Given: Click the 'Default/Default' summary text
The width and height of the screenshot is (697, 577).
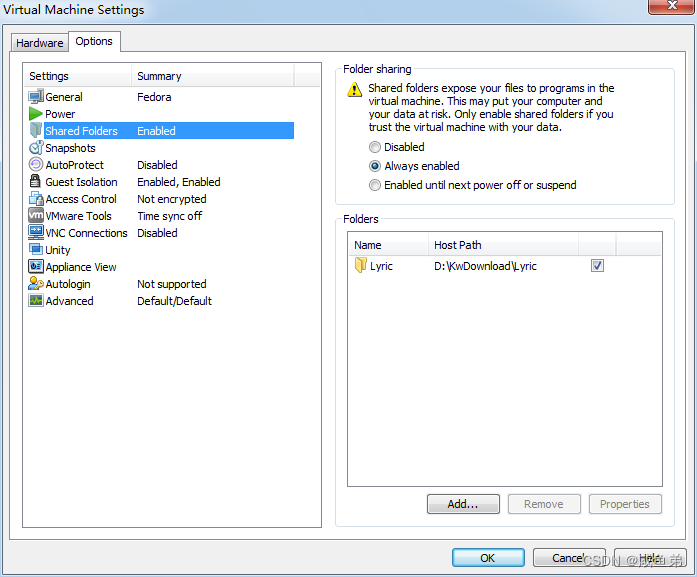Looking at the screenshot, I should 174,301.
